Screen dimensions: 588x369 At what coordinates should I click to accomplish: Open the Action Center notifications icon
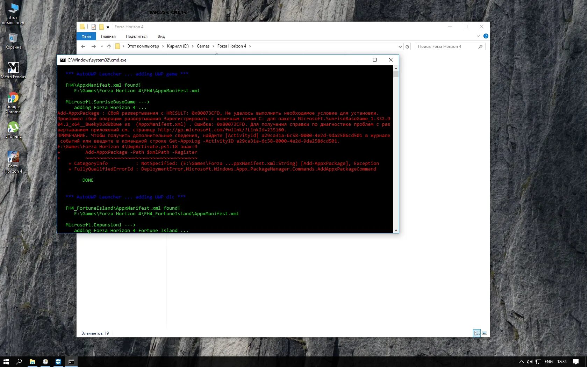click(x=576, y=362)
